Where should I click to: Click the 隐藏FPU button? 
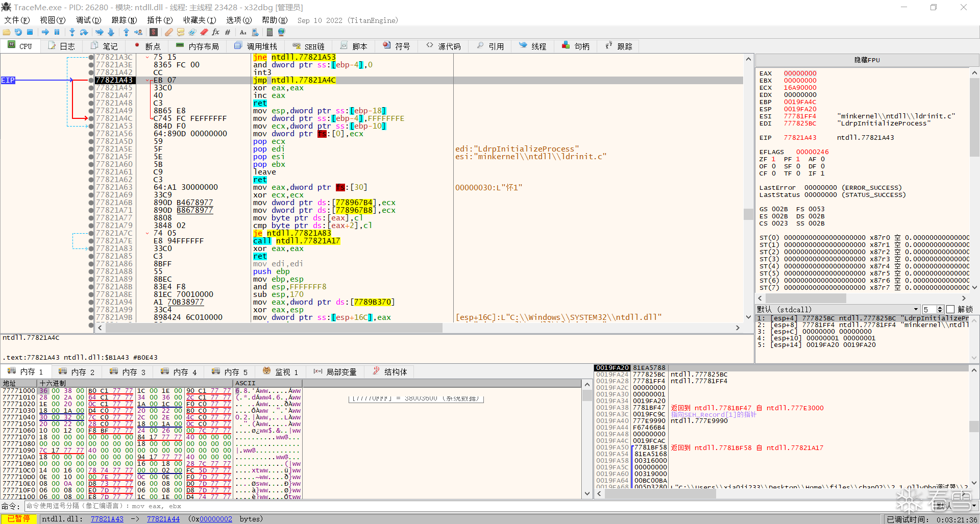867,60
